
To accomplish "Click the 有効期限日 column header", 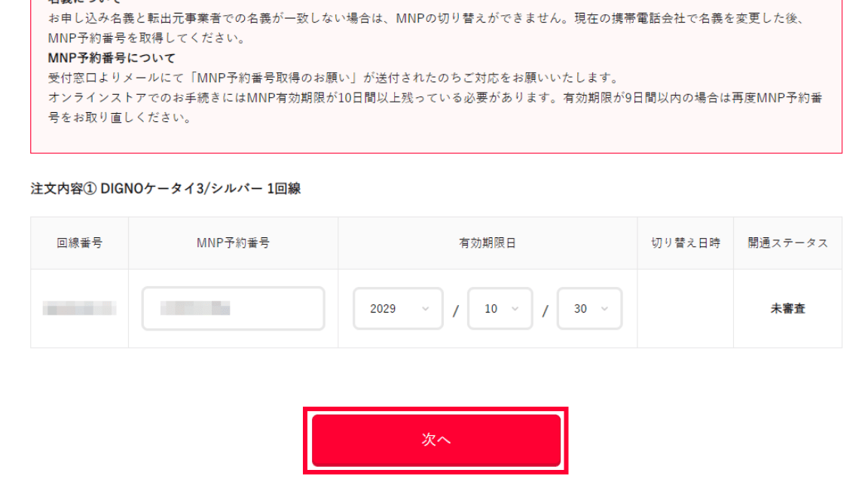I will point(487,243).
